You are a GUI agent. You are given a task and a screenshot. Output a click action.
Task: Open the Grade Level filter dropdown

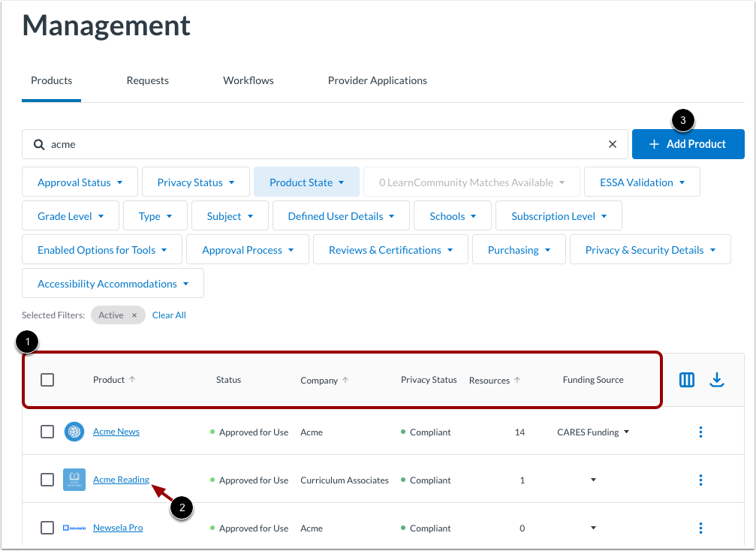pyautogui.click(x=70, y=215)
